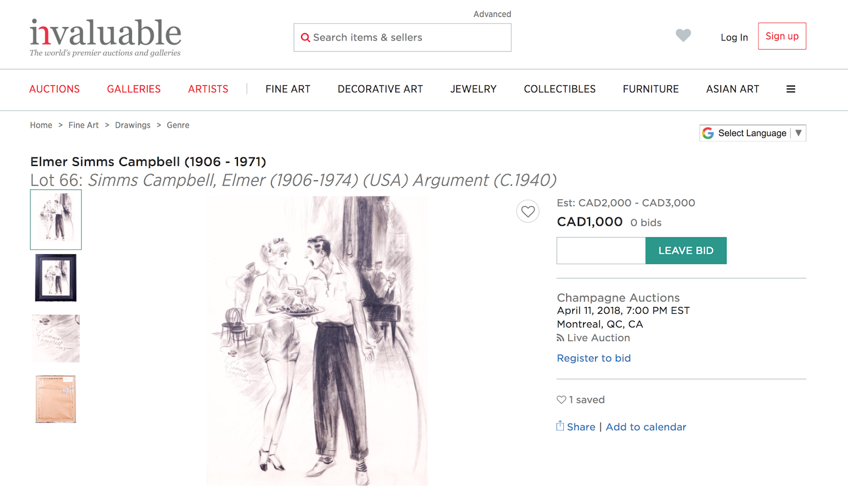Click the small heart beside 1 saved
848x504 pixels.
(x=561, y=400)
